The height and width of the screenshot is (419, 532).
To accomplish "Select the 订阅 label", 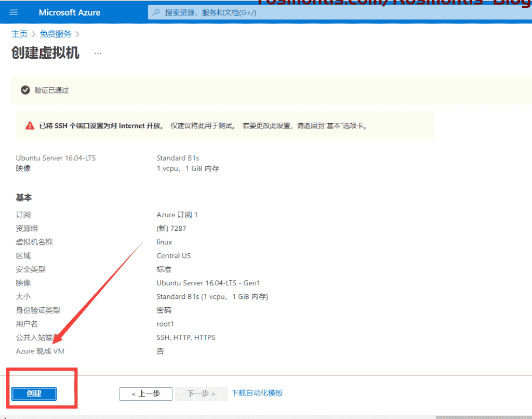I will tap(23, 215).
